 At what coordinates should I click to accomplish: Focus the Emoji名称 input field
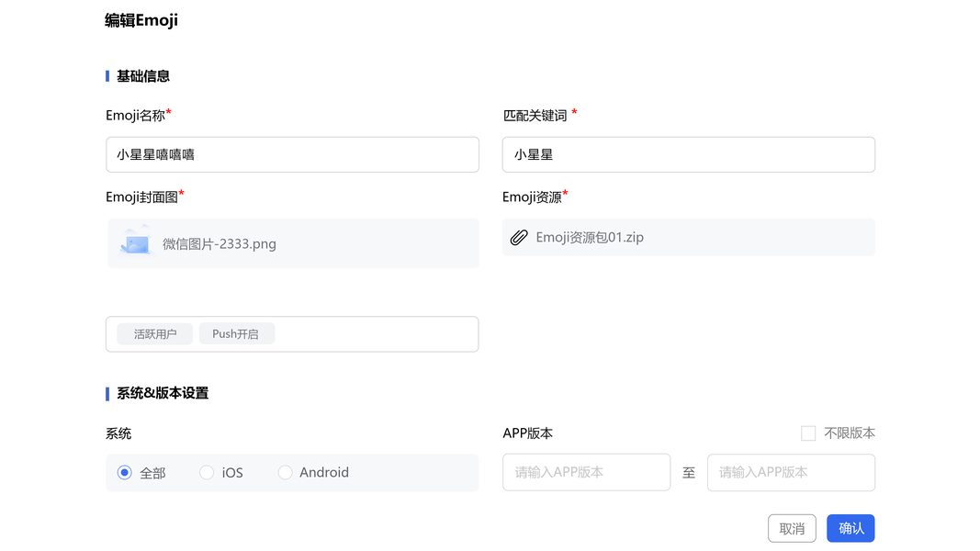pos(292,155)
